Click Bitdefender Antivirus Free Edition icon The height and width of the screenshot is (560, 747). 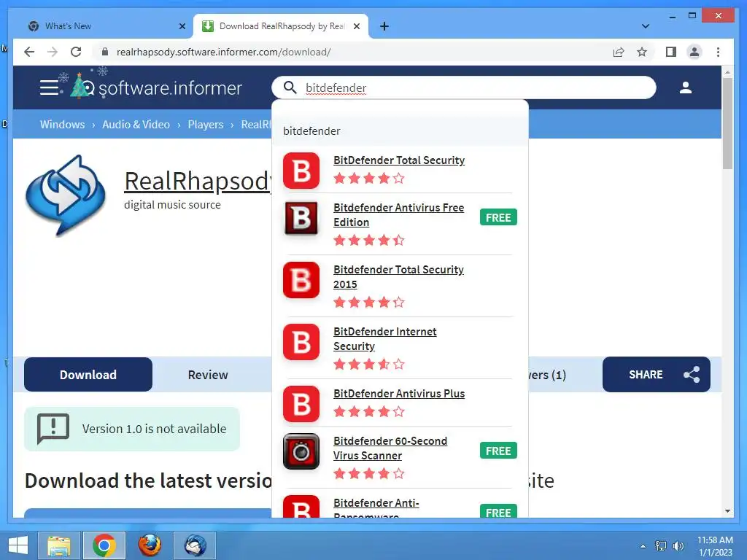[301, 218]
